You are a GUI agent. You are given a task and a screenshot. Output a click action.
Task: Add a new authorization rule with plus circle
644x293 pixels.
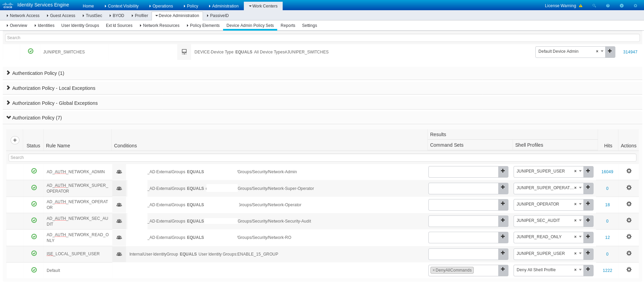tap(15, 140)
